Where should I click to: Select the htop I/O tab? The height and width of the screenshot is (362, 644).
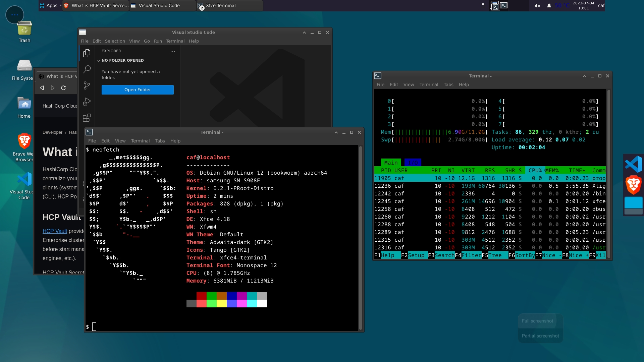click(x=413, y=163)
